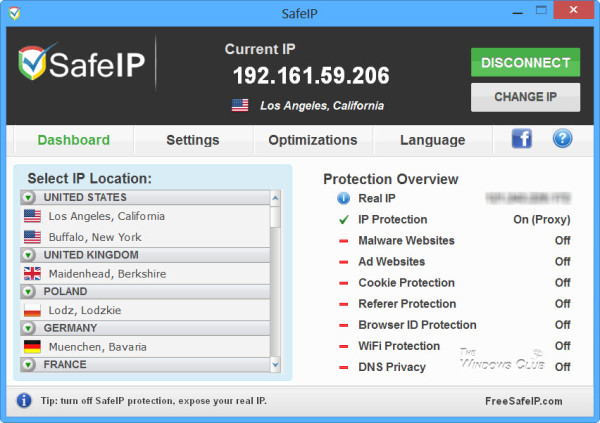Click the US flag beside current location
The width and height of the screenshot is (600, 423).
click(x=240, y=105)
